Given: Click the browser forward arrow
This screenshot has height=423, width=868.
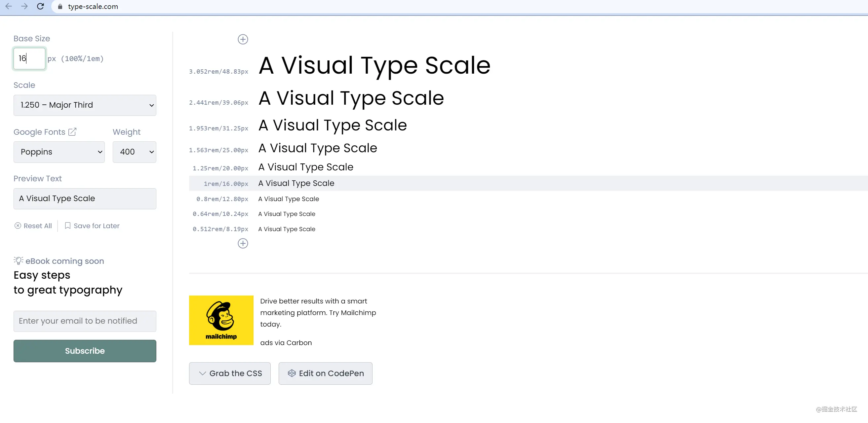Looking at the screenshot, I should (x=24, y=6).
